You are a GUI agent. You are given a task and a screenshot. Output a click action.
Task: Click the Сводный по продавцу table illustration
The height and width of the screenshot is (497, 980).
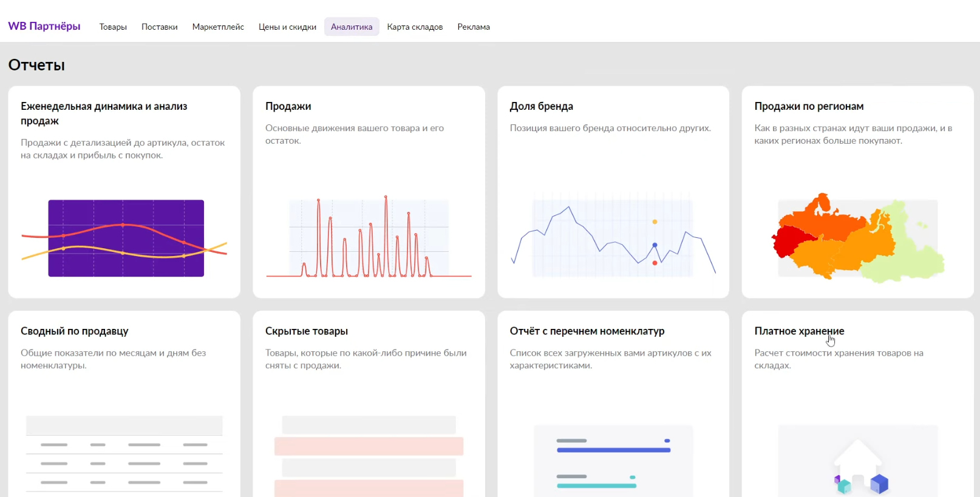124,454
